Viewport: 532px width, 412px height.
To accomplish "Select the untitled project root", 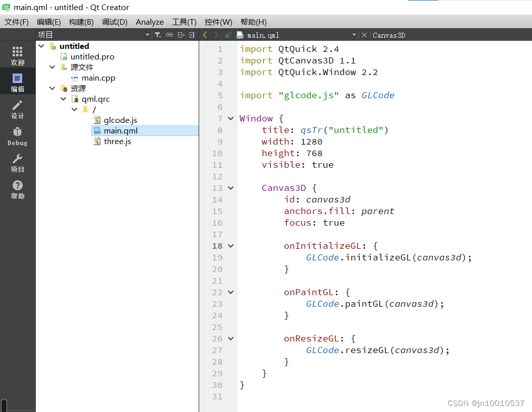I will [x=74, y=46].
